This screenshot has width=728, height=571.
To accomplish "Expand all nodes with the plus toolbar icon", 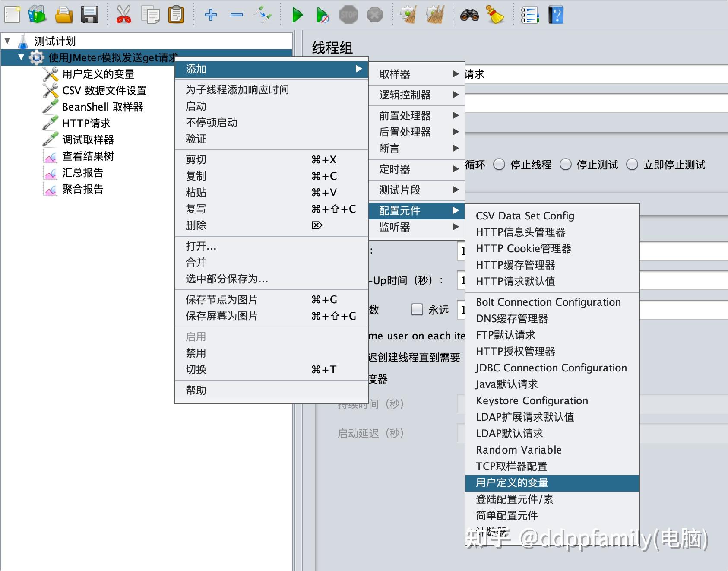I will tap(210, 14).
